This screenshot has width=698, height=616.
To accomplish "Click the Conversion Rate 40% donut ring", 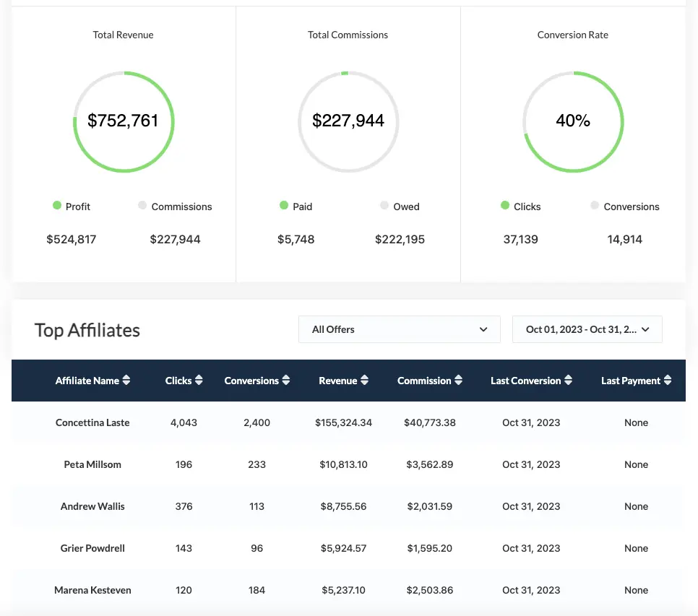I will point(573,74).
